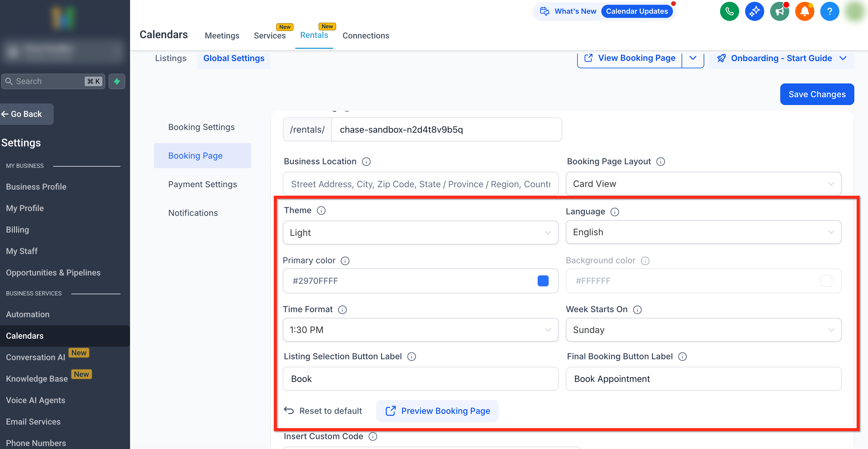Click the Save Changes button
Screen dimensions: 868x449
tap(817, 94)
